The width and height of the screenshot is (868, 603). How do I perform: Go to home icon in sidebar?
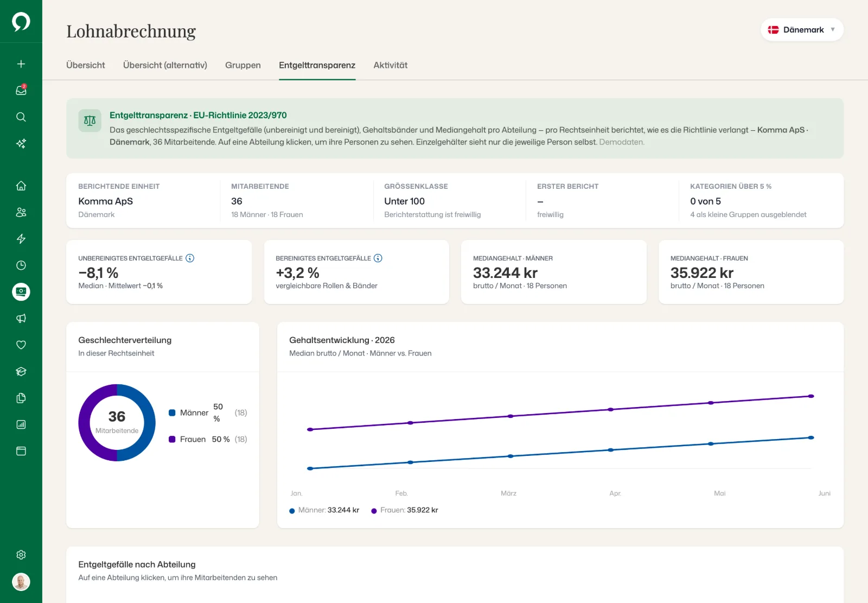(x=21, y=186)
